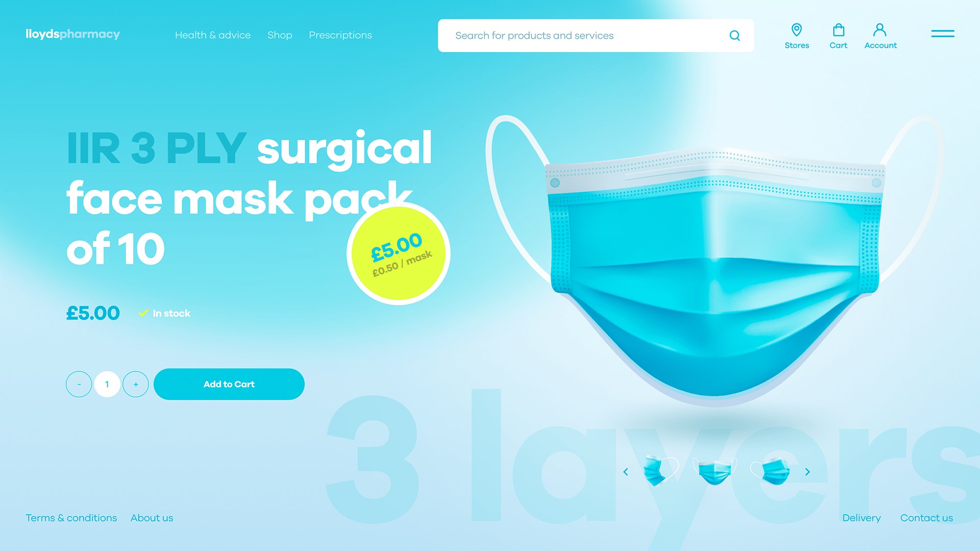The image size is (980, 551).
Task: Toggle quantity decrease with minus button
Action: pos(79,384)
